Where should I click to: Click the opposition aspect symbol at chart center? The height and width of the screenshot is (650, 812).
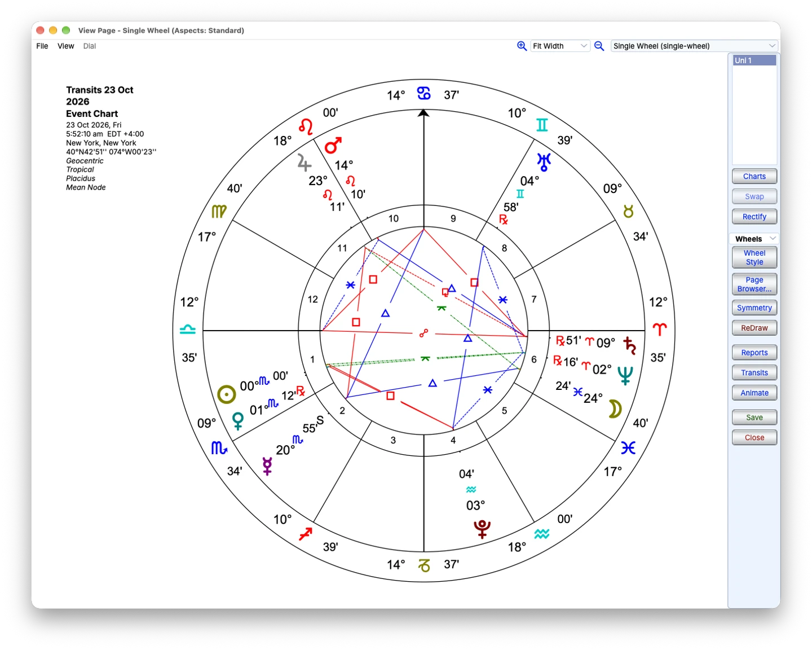click(x=424, y=333)
